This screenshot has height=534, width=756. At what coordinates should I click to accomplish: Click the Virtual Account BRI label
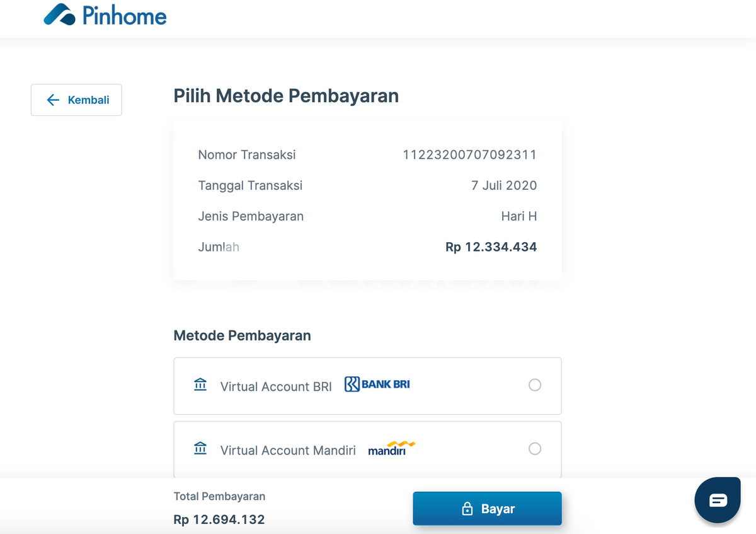(x=276, y=386)
